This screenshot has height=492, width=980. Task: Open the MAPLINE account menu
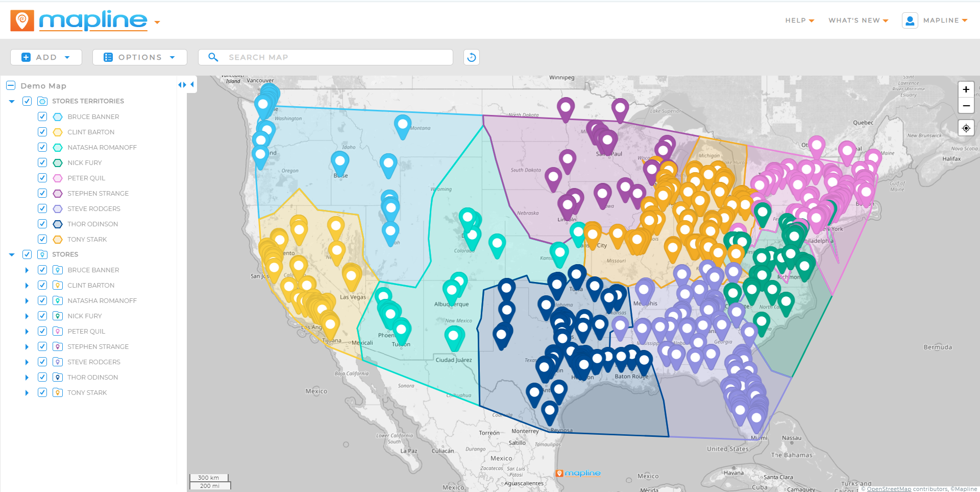point(945,20)
